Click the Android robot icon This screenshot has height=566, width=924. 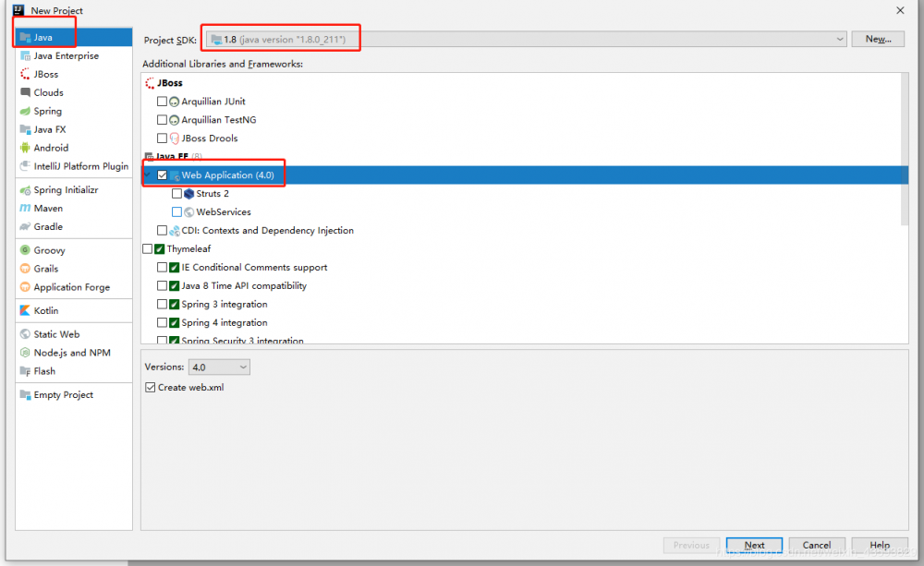coord(25,148)
